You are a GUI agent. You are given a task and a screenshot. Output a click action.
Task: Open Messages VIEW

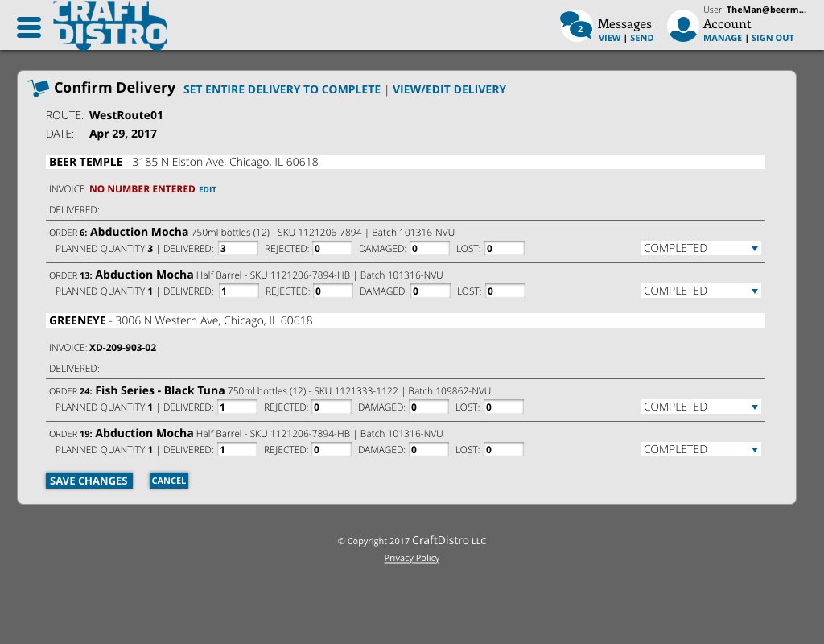[609, 37]
